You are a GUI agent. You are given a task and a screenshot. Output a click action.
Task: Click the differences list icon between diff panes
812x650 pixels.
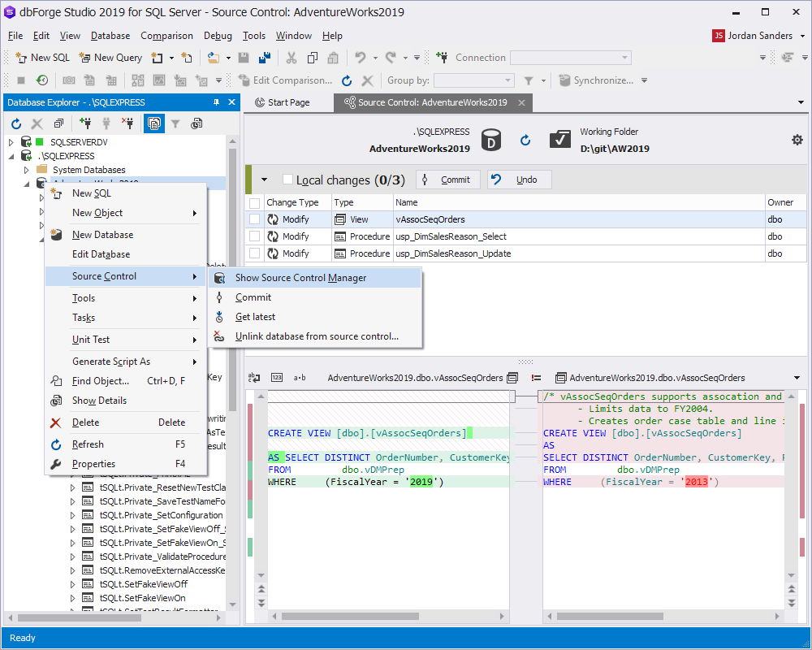click(537, 378)
